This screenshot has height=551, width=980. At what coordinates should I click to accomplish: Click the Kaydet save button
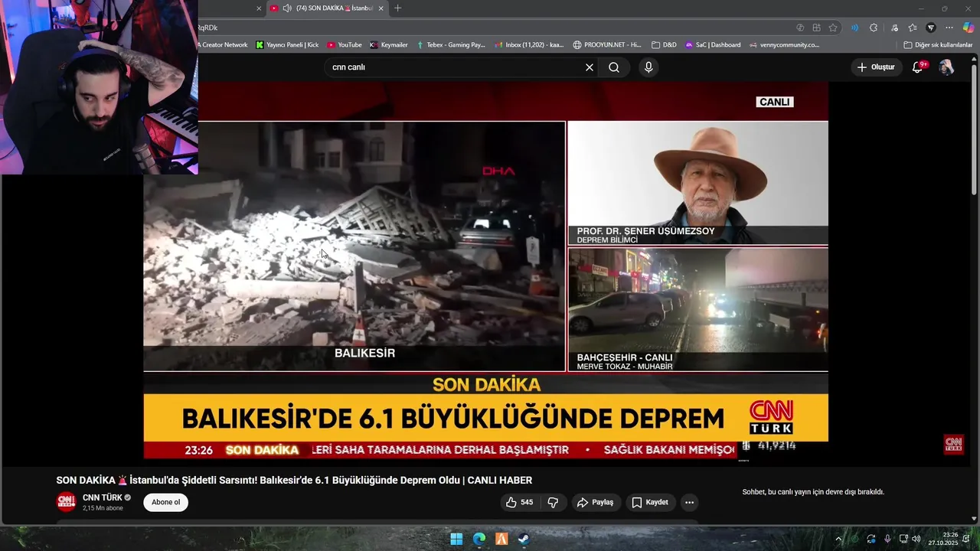(649, 503)
